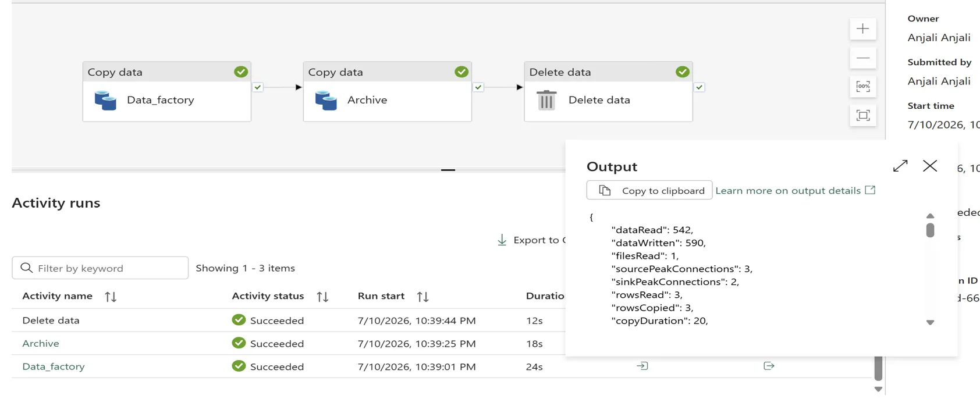Screen dimensions: 980x413
Task: Click green success check on Delete data node
Action: click(683, 72)
